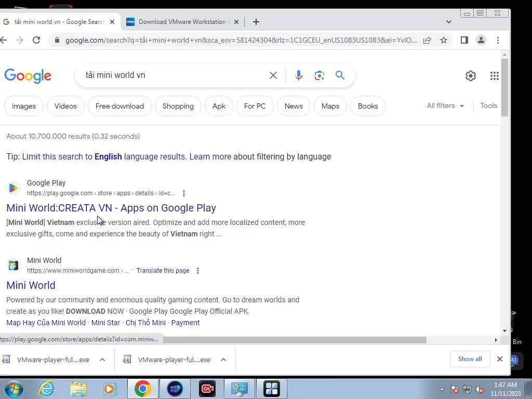Open the Google apps grid
The image size is (532, 399).
(x=495, y=76)
